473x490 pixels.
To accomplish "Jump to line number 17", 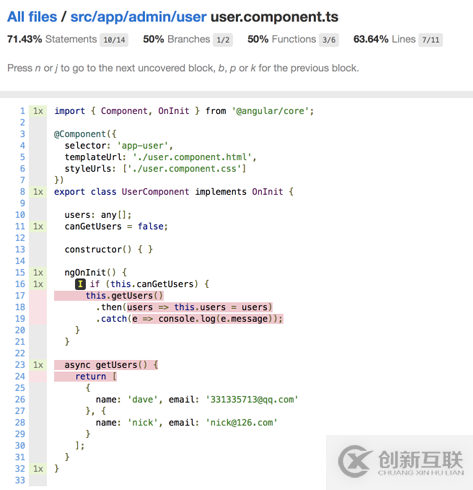I will (x=20, y=296).
